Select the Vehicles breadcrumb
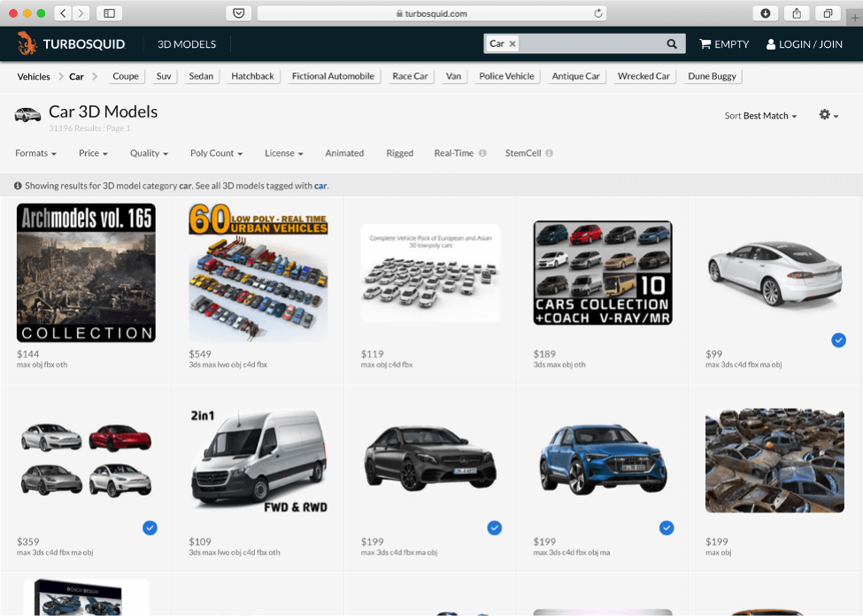863x616 pixels. [34, 76]
